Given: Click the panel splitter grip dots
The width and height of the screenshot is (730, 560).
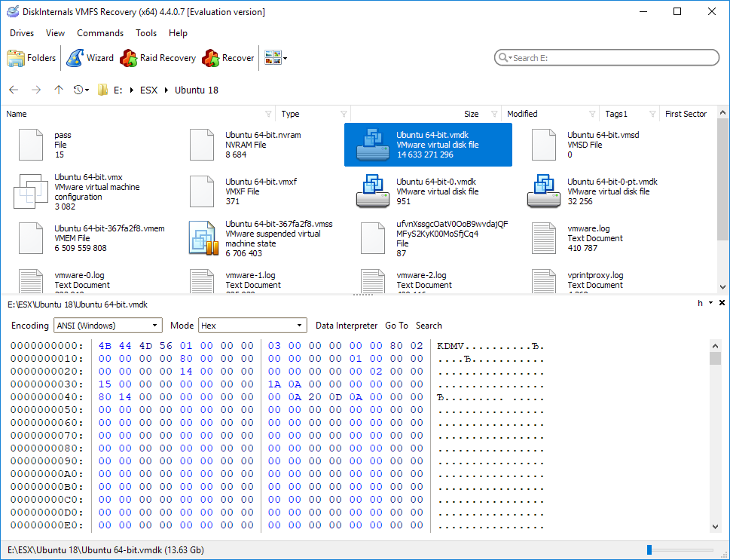Looking at the screenshot, I should point(363,295).
